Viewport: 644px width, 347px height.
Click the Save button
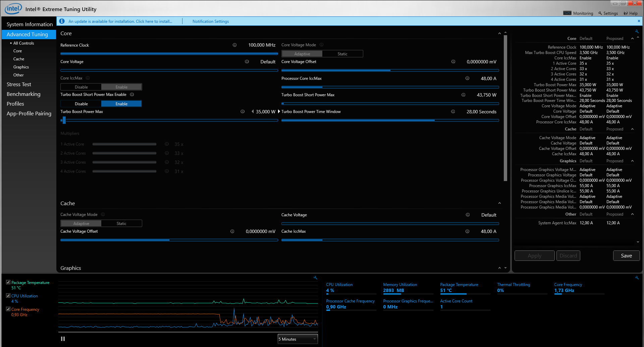coord(626,256)
